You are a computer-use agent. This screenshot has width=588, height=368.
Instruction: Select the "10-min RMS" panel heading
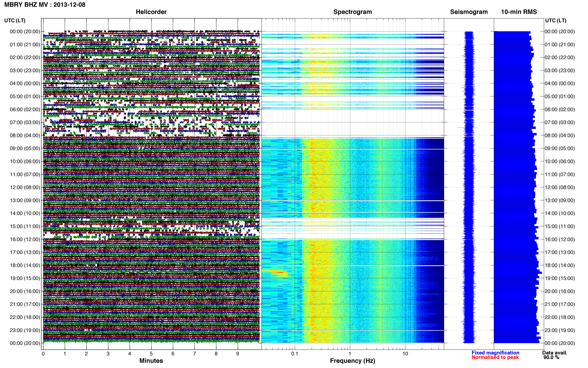coord(519,12)
